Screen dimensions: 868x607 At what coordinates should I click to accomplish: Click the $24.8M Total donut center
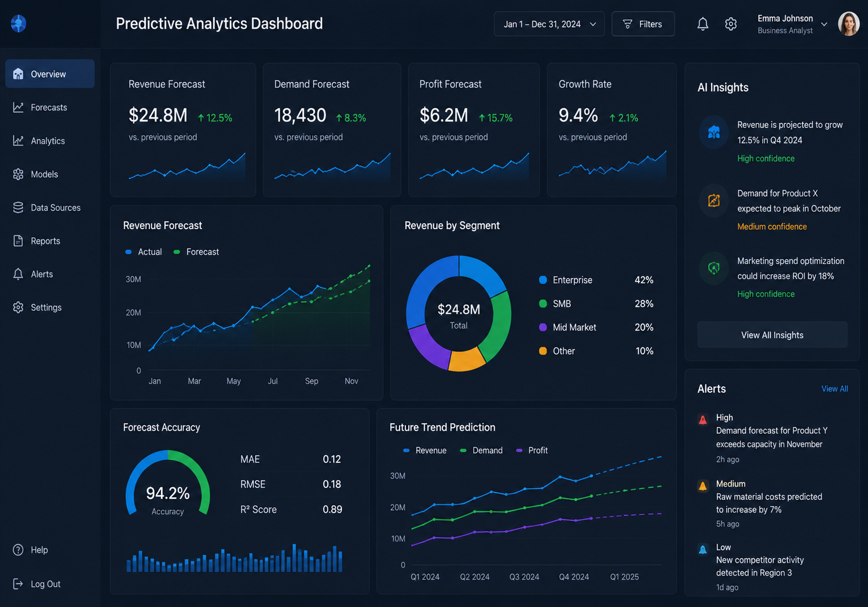point(459,315)
